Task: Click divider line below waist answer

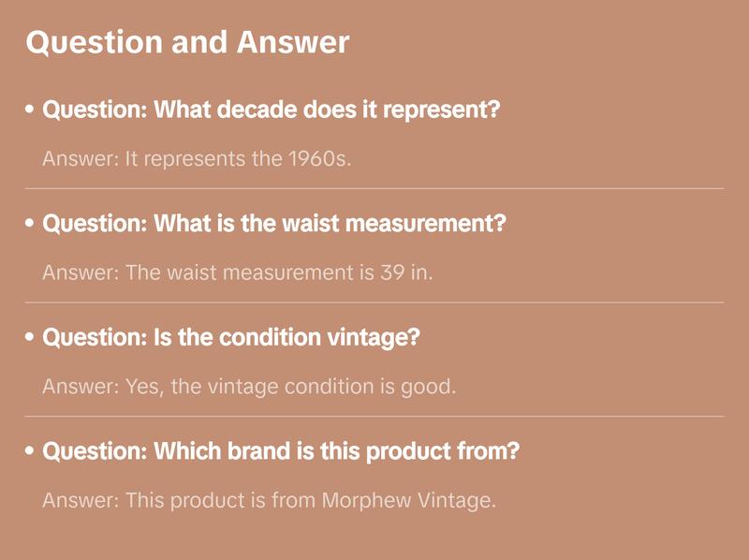Action: (374, 302)
